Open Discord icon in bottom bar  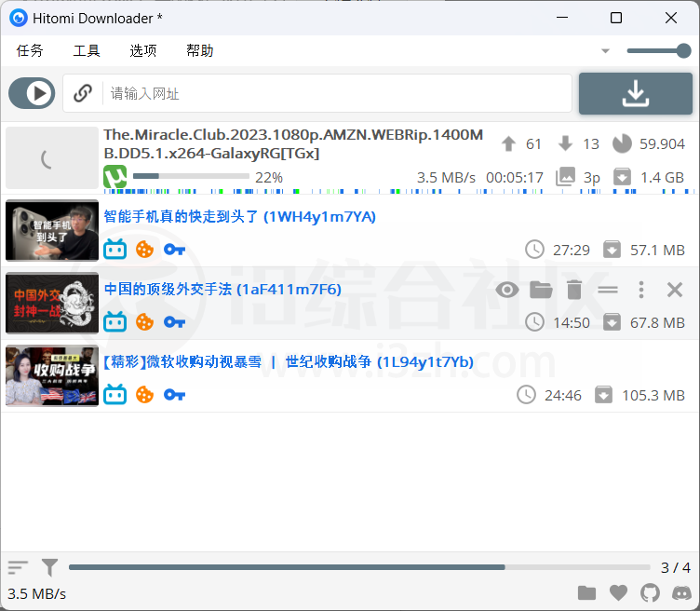tap(681, 593)
